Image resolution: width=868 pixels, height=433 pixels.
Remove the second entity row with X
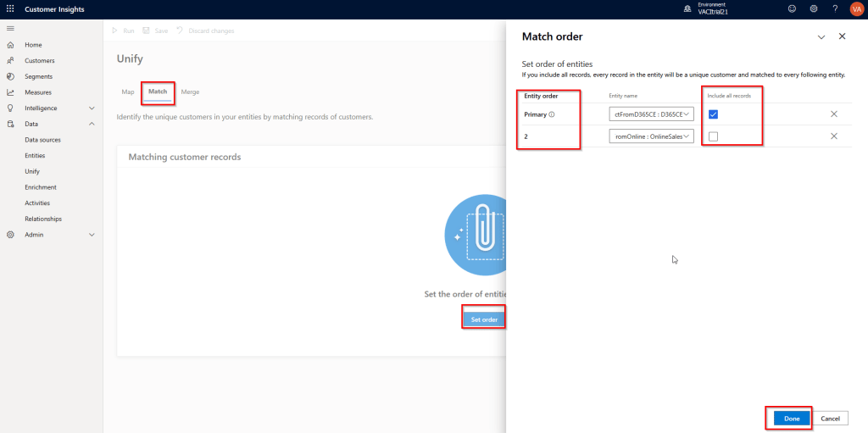pos(833,136)
